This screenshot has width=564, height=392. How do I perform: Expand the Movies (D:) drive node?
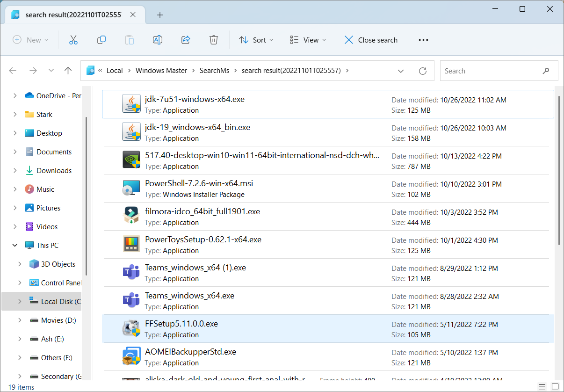tap(20, 320)
